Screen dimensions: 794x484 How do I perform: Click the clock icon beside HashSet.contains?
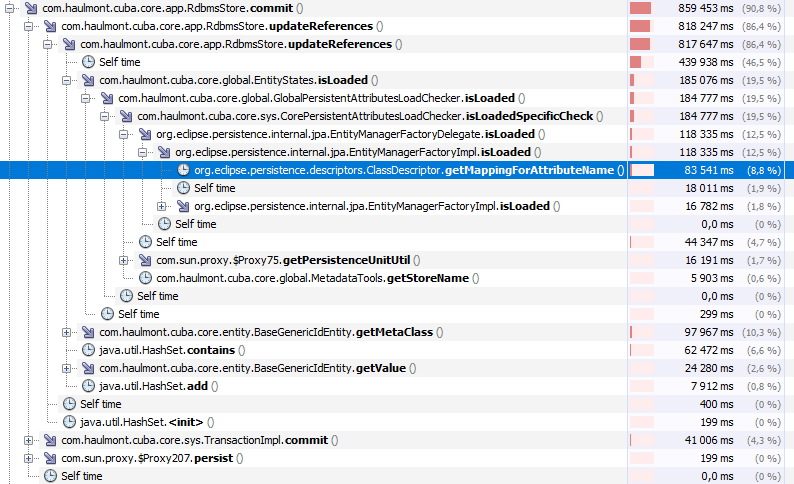[x=87, y=350]
